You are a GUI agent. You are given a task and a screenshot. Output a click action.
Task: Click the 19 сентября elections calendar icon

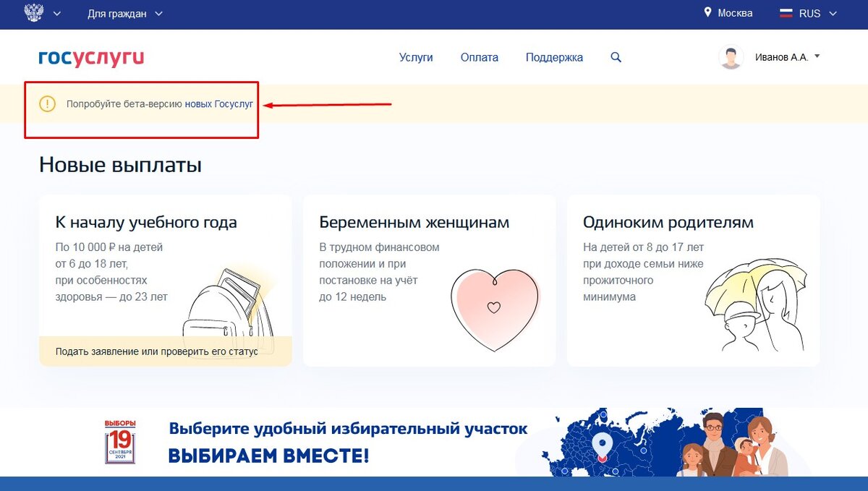click(x=119, y=442)
